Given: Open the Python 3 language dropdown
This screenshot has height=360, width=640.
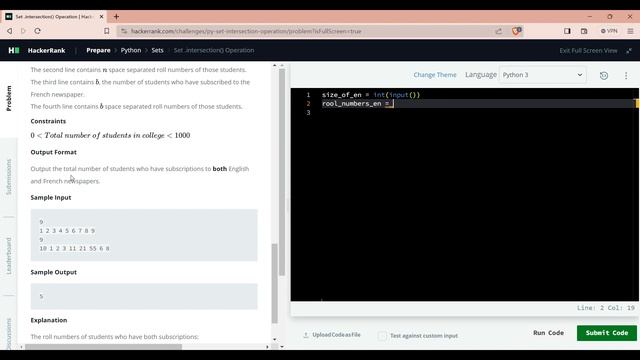Looking at the screenshot, I should [x=542, y=75].
